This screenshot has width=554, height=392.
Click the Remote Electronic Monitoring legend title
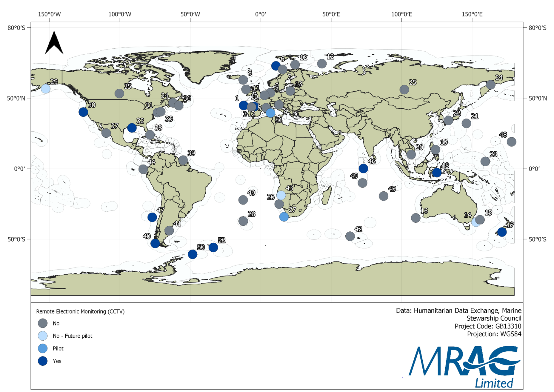tap(80, 311)
